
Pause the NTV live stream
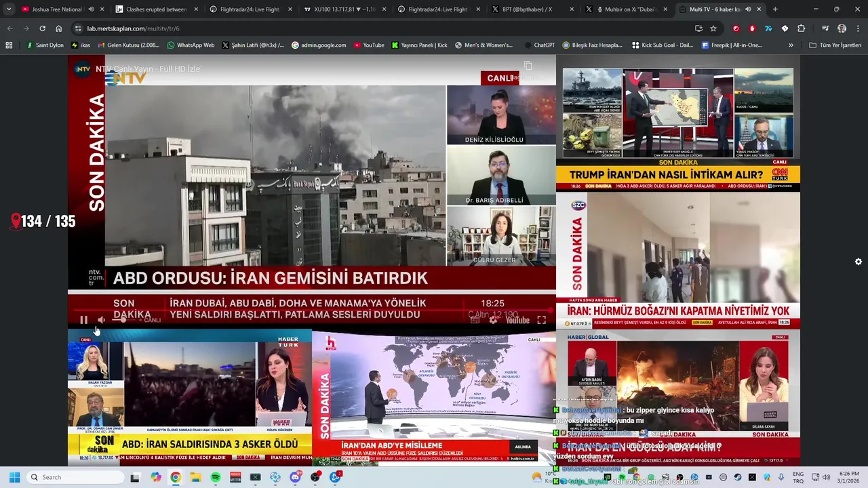click(83, 320)
